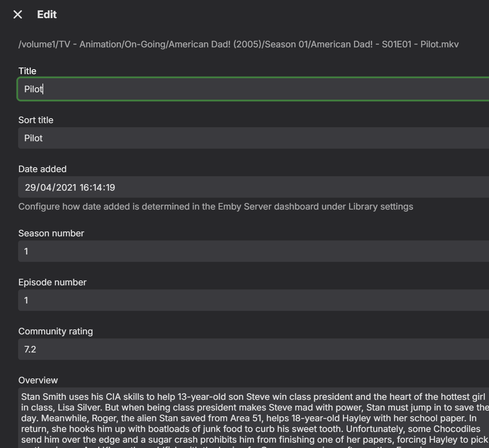Click the Edit heading text

(x=47, y=15)
